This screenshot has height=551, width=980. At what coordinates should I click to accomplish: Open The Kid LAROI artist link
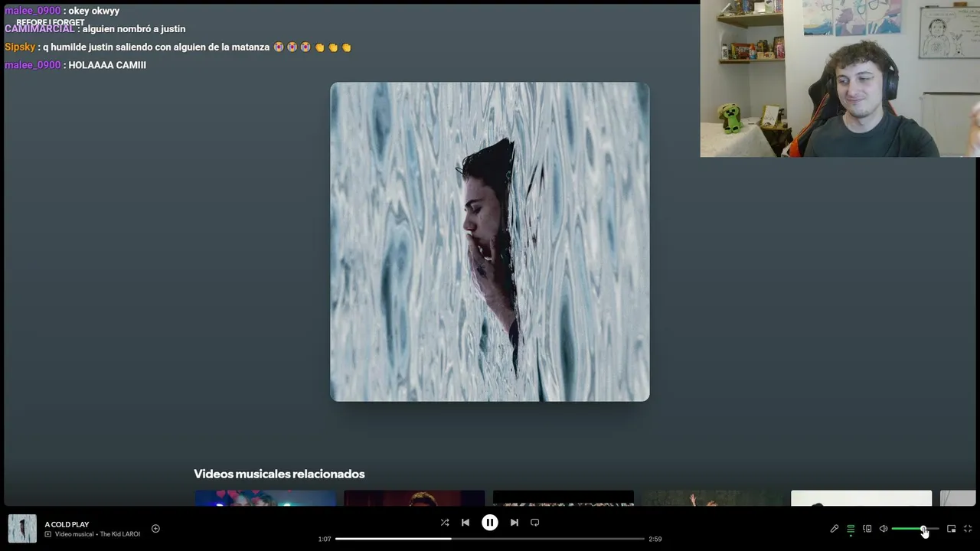(x=120, y=534)
